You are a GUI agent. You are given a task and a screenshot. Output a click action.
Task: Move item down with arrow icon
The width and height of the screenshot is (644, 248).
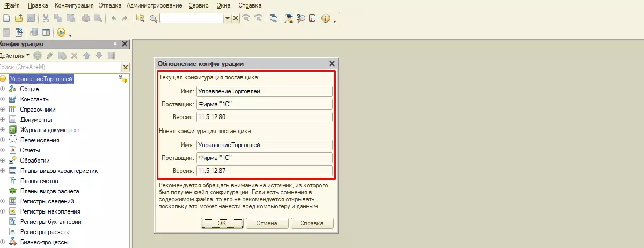tap(99, 55)
